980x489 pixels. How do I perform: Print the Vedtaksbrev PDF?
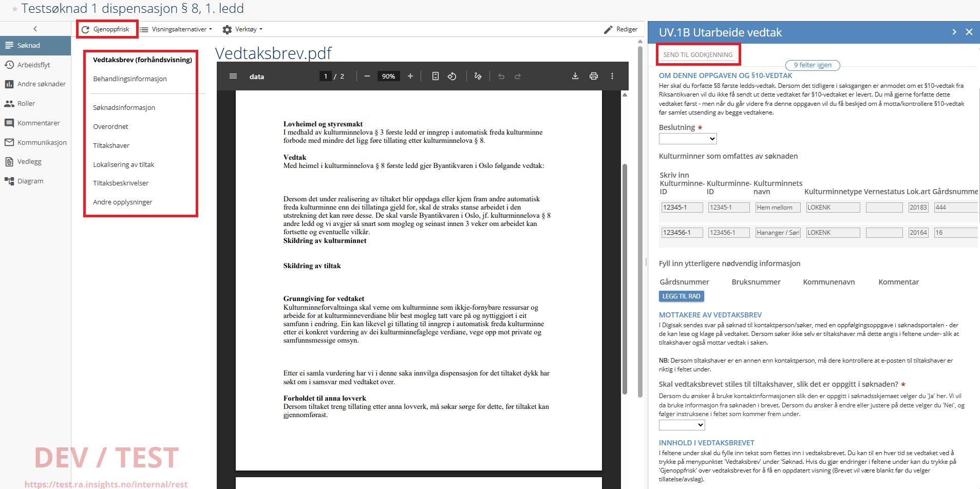(593, 76)
